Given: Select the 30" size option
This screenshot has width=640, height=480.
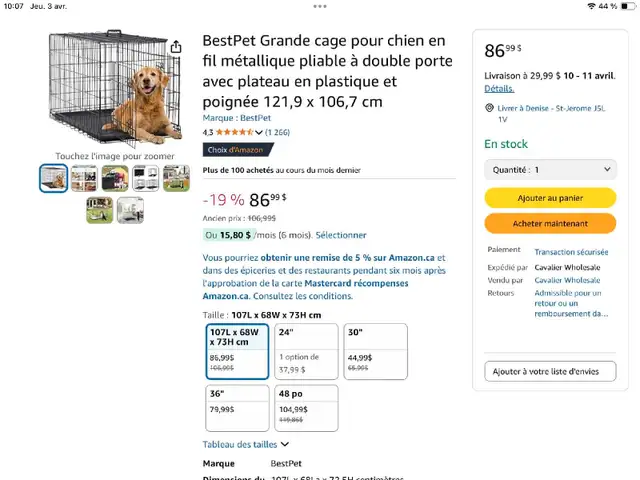Looking at the screenshot, I should (x=376, y=351).
